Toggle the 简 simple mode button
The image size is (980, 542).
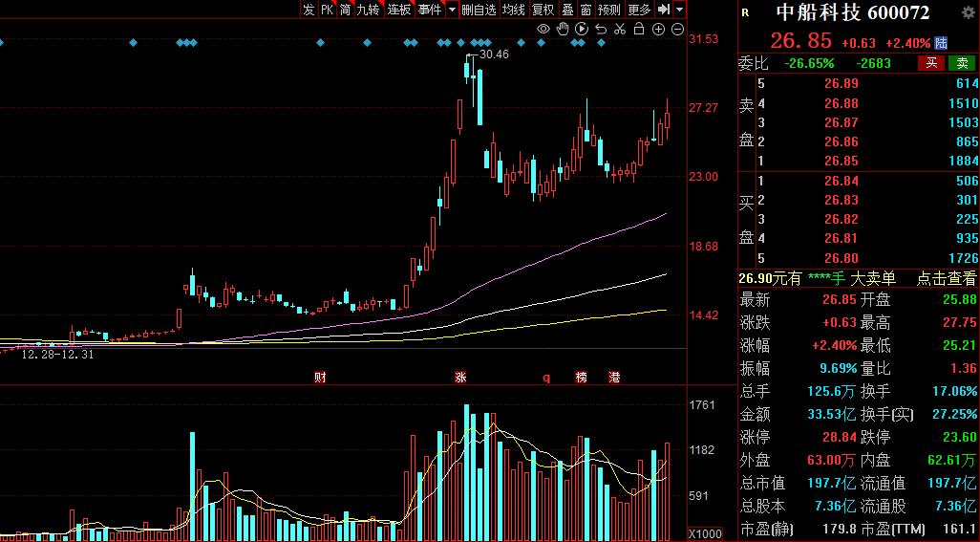pyautogui.click(x=345, y=10)
